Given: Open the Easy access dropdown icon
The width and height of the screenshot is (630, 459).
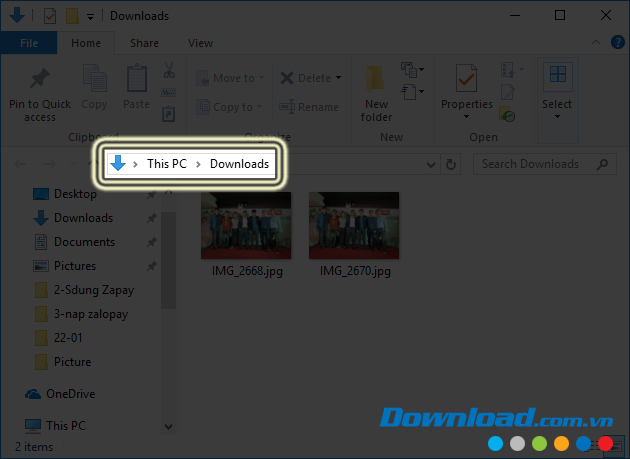Looking at the screenshot, I should tap(412, 92).
